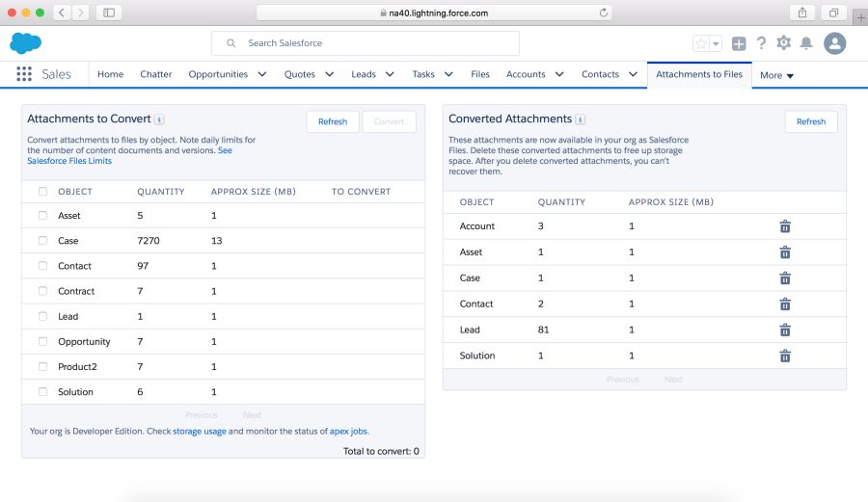
Task: Show all Safari tabs overview
Action: [x=833, y=13]
